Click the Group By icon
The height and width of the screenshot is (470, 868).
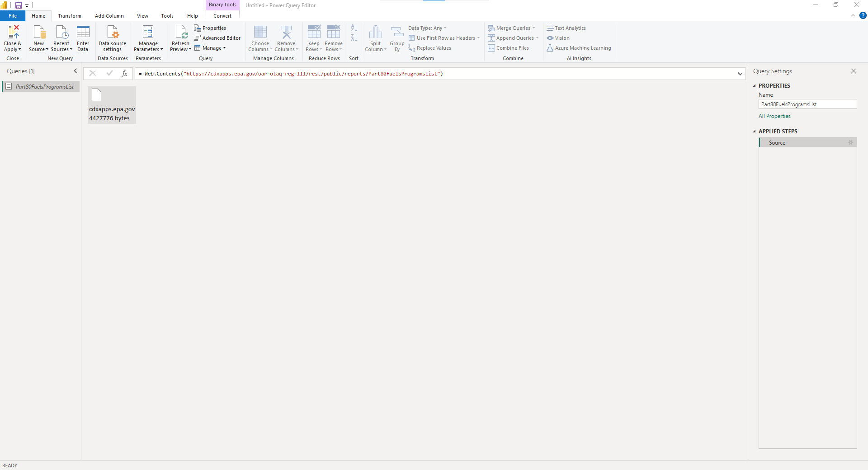point(397,33)
